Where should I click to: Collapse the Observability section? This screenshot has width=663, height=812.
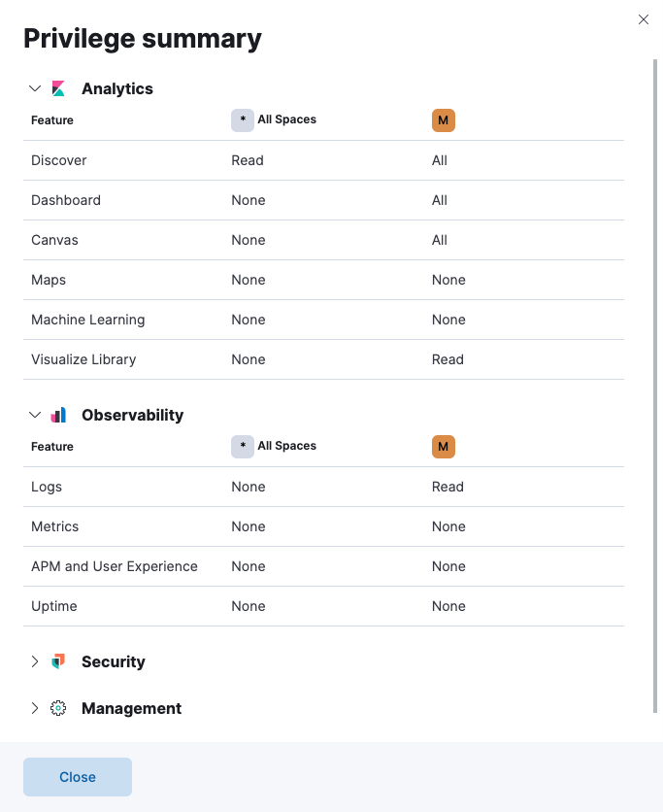[35, 415]
